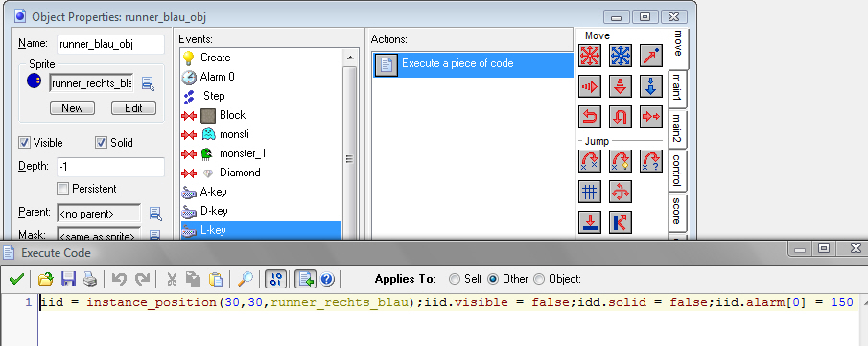
Task: Switch to the control actions tab
Action: coord(677,172)
